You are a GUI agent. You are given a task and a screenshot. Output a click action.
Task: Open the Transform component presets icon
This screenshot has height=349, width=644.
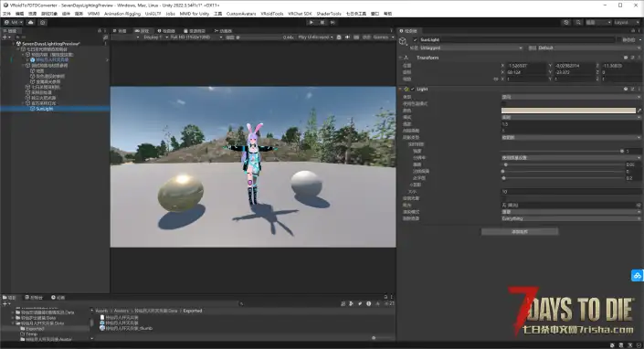pos(632,58)
